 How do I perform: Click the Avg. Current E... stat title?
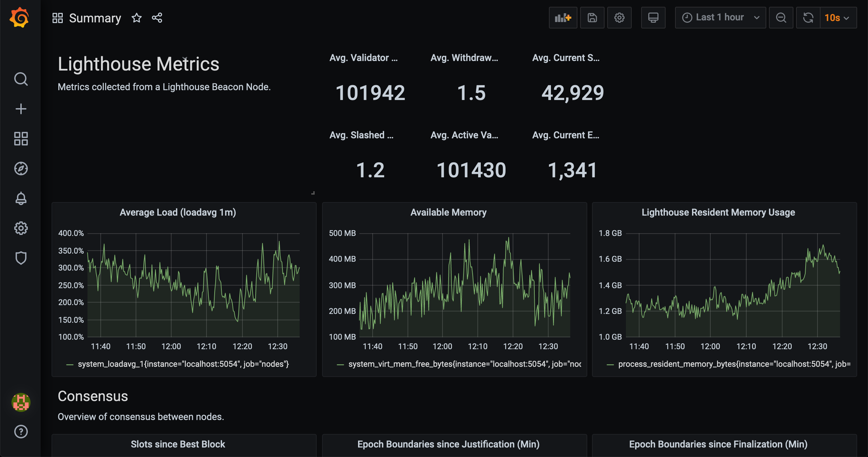(566, 135)
